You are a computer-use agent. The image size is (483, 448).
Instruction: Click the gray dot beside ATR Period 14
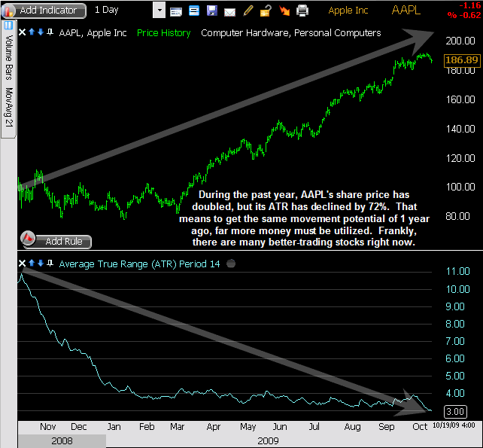click(231, 264)
